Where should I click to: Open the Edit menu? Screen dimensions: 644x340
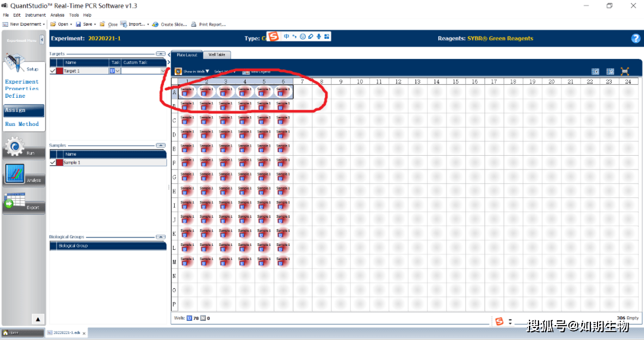pyautogui.click(x=17, y=15)
